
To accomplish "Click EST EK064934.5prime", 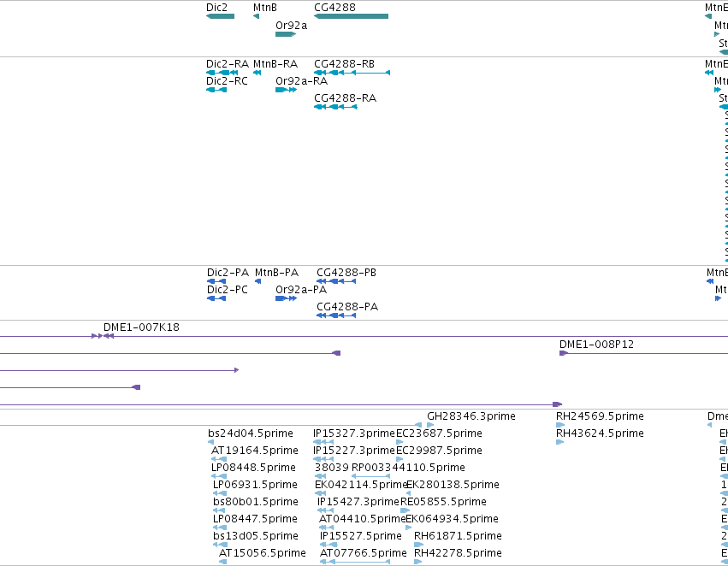I will click(x=453, y=519).
